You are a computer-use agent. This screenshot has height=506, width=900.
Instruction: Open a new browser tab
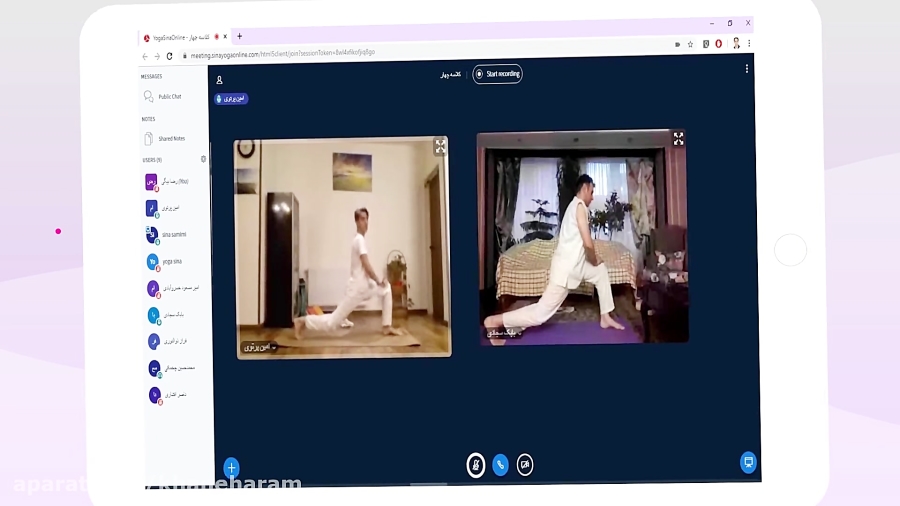click(x=239, y=36)
